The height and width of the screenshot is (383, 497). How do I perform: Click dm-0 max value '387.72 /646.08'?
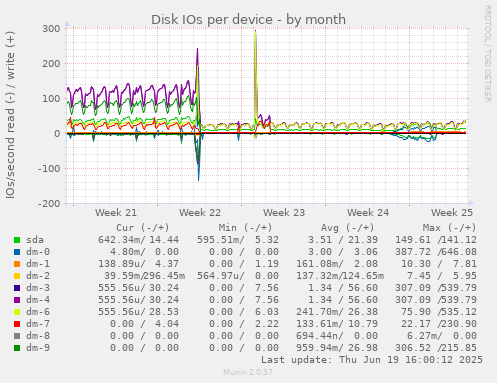tap(436, 252)
